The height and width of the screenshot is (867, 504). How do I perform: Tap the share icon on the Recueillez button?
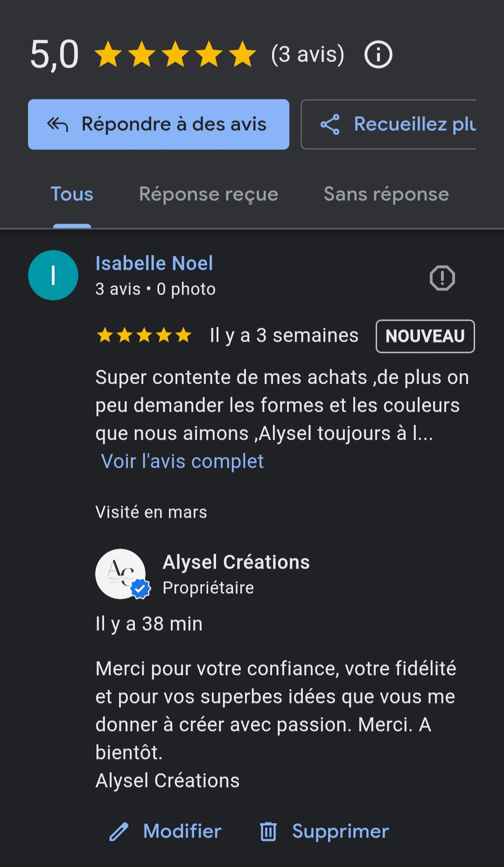click(x=330, y=125)
